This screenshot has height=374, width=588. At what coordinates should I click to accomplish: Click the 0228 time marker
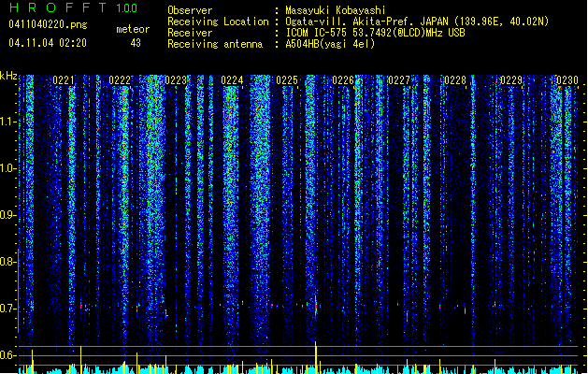pos(455,80)
